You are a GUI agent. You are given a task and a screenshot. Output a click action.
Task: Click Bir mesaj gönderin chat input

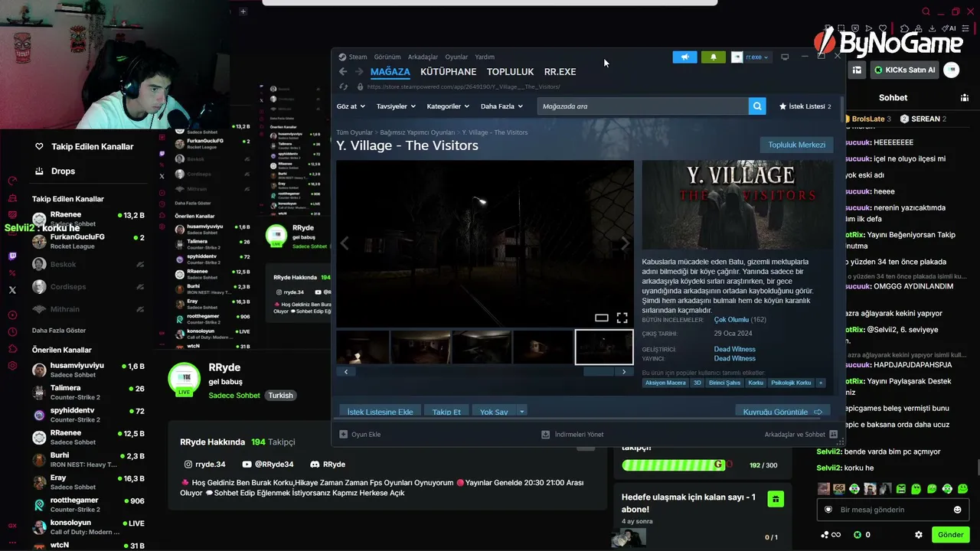pos(893,510)
